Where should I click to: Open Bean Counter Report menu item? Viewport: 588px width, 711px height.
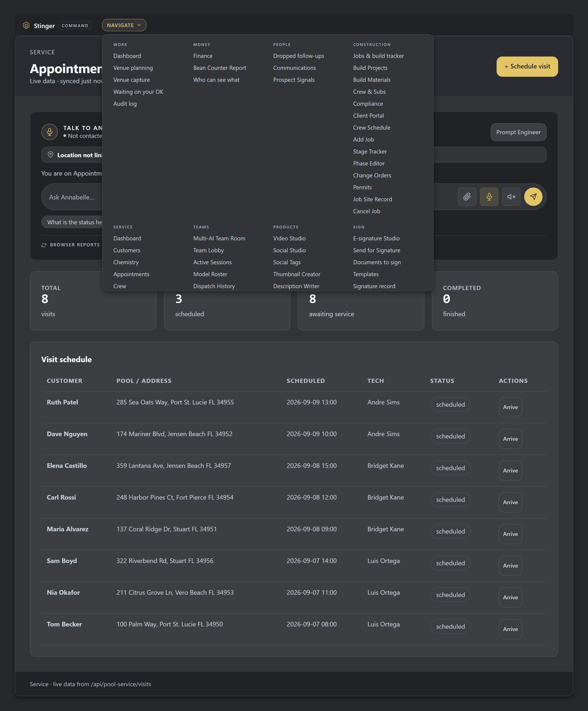[x=220, y=68]
